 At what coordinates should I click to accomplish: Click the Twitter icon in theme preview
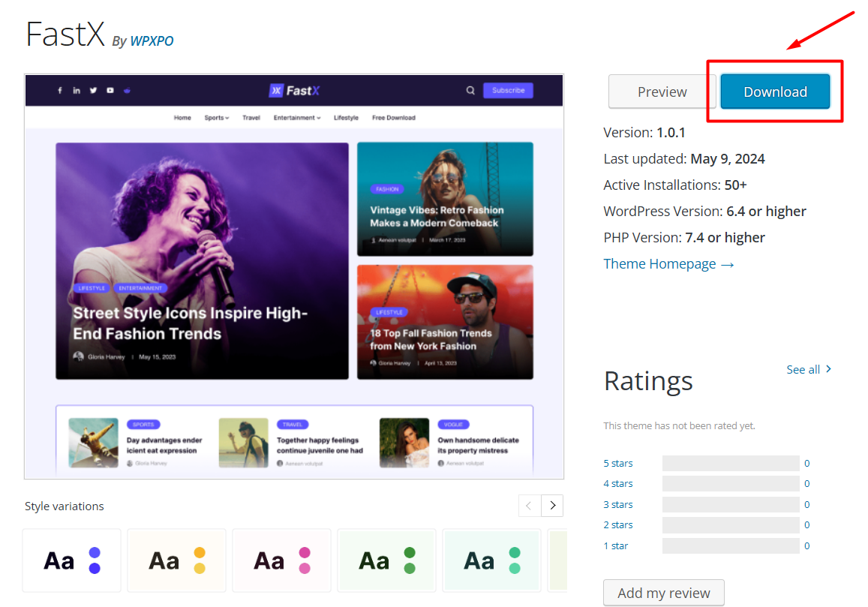coord(93,90)
